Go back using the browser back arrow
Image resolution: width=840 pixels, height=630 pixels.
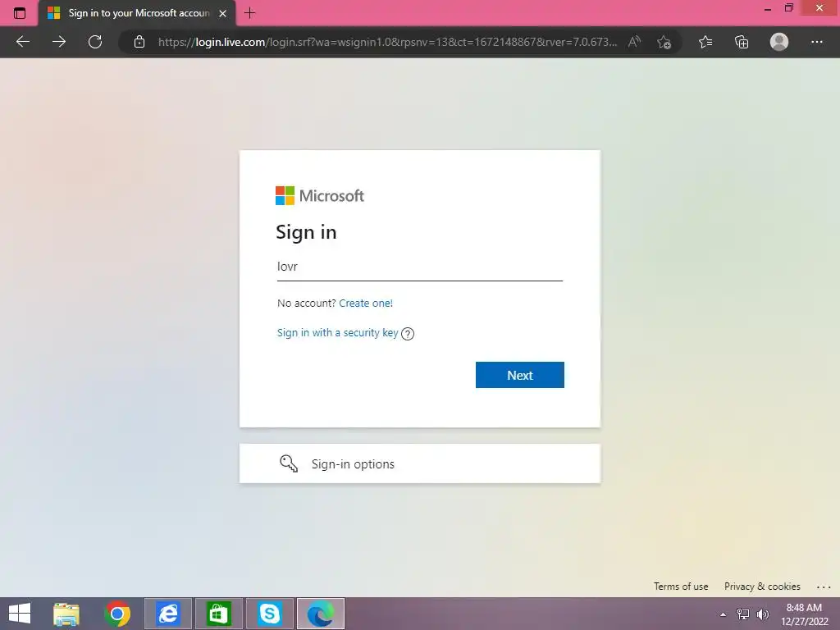click(x=22, y=42)
